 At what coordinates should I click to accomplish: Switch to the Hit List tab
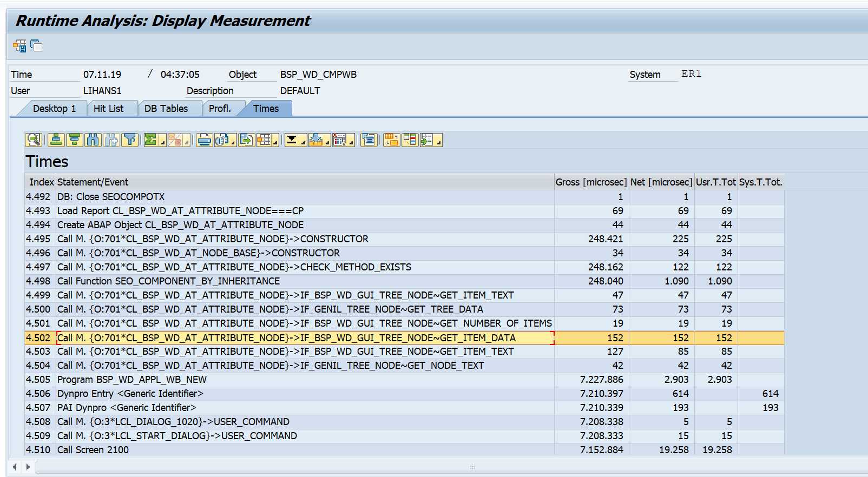(109, 109)
